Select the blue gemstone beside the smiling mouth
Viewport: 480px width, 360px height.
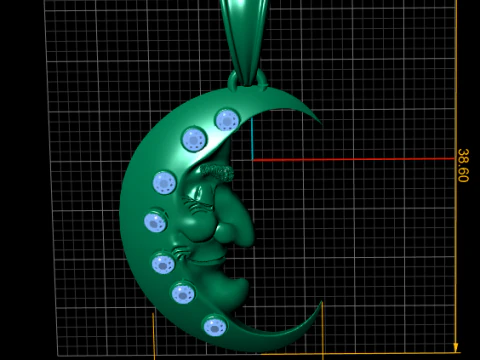tap(163, 263)
